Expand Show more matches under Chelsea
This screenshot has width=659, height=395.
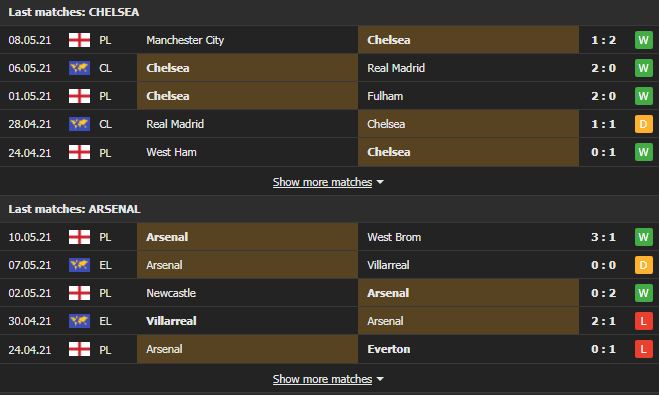(322, 182)
